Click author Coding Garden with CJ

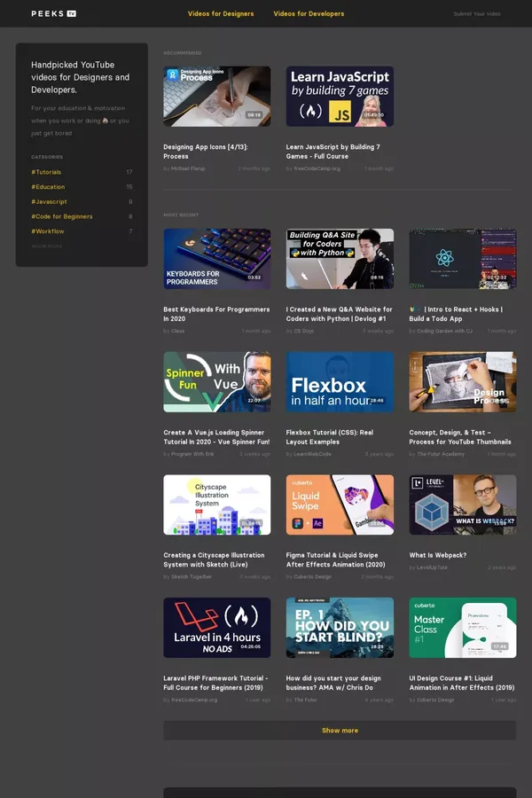(x=444, y=331)
